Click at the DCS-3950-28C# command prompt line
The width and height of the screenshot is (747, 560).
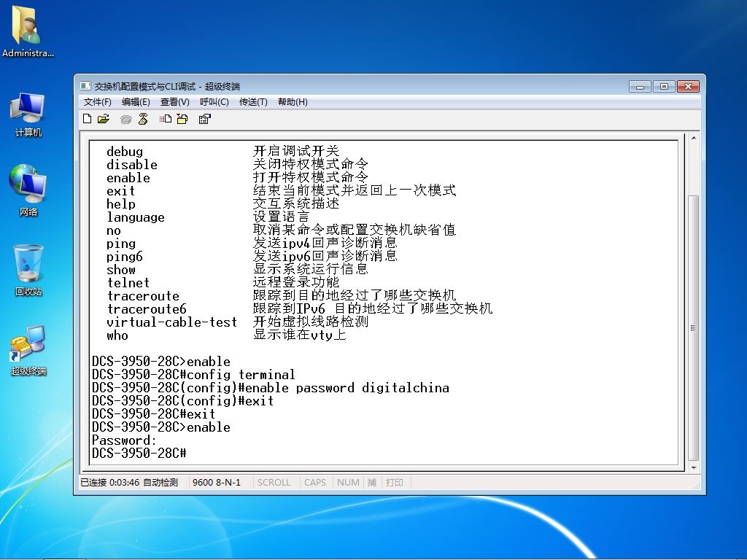coord(139,454)
